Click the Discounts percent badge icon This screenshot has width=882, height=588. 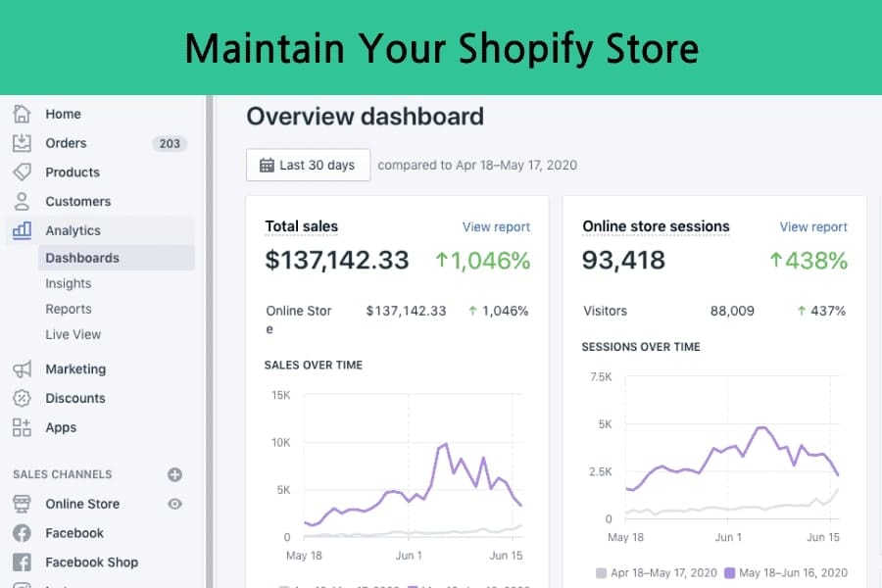click(22, 399)
